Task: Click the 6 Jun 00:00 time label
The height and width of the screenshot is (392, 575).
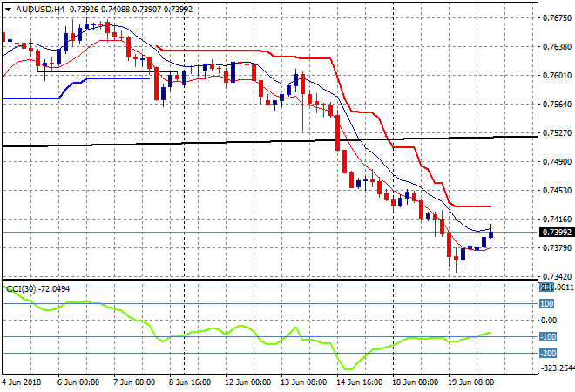Action: pos(78,382)
